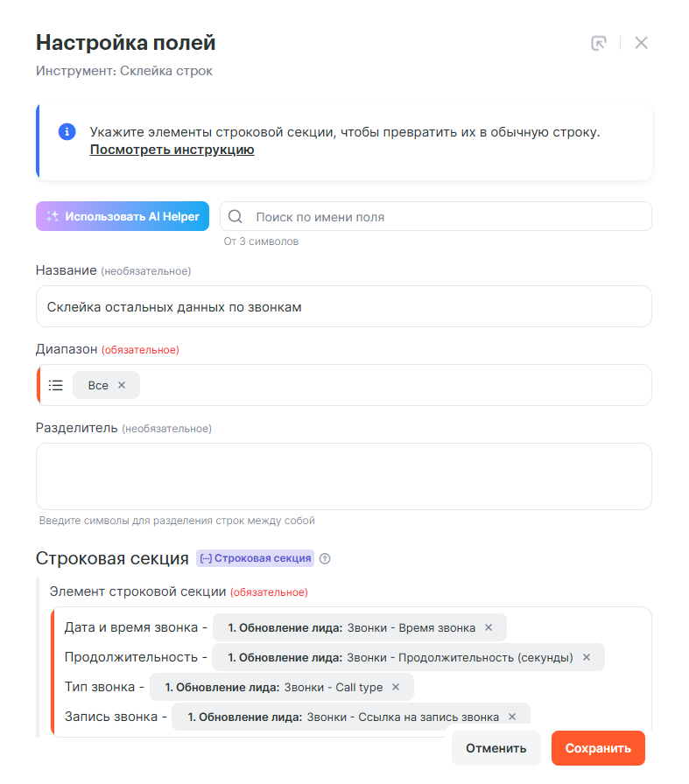Save settings with Сохранить button

tap(598, 748)
